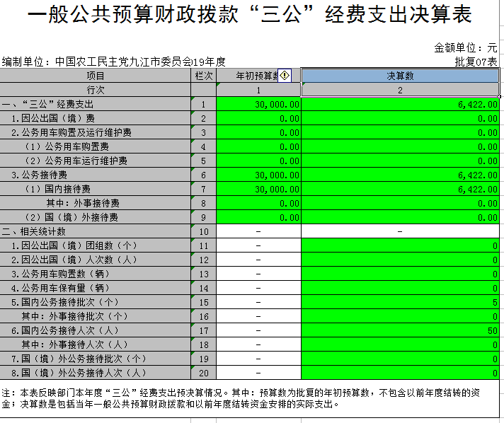Click the error warning indicator icon
This screenshot has height=423, width=504.
point(285,76)
